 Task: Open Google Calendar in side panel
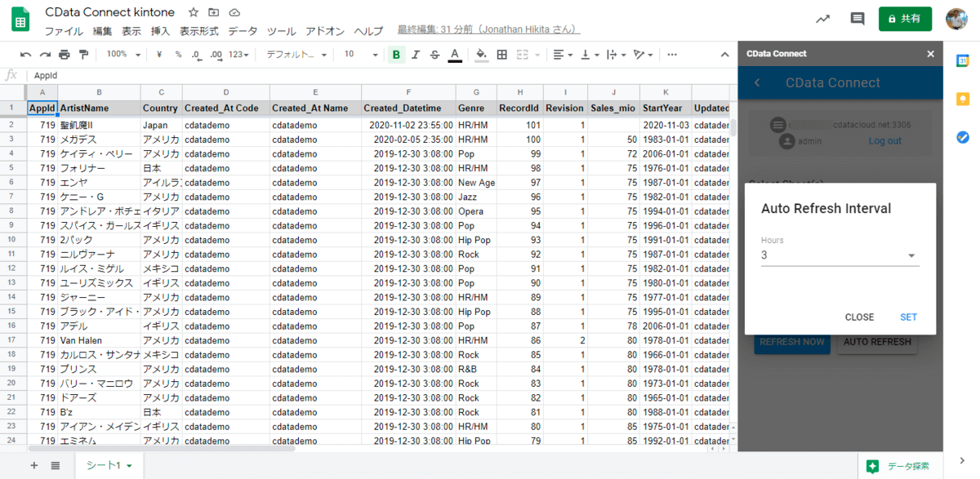pyautogui.click(x=962, y=60)
